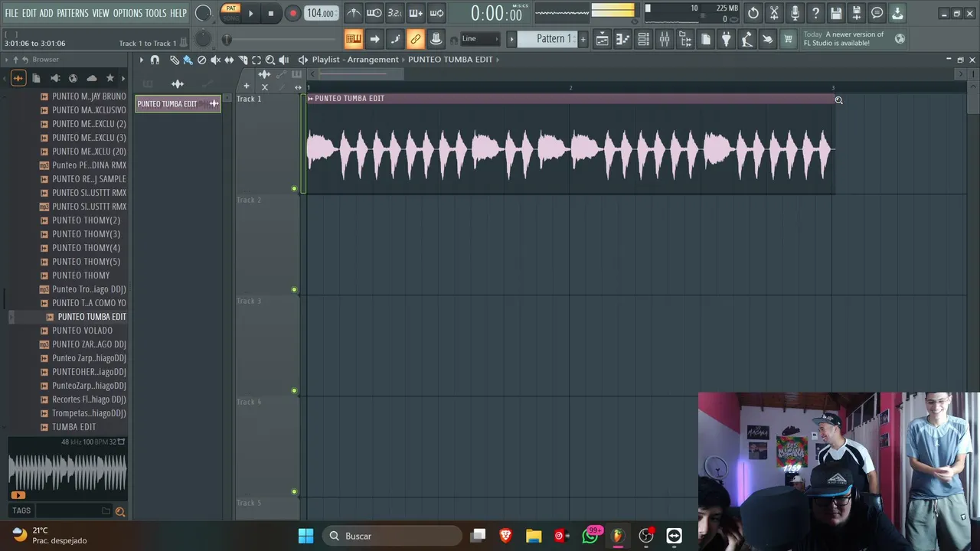This screenshot has width=980, height=551.
Task: Open the Browser/plugin picker tree button
Action: (685, 39)
